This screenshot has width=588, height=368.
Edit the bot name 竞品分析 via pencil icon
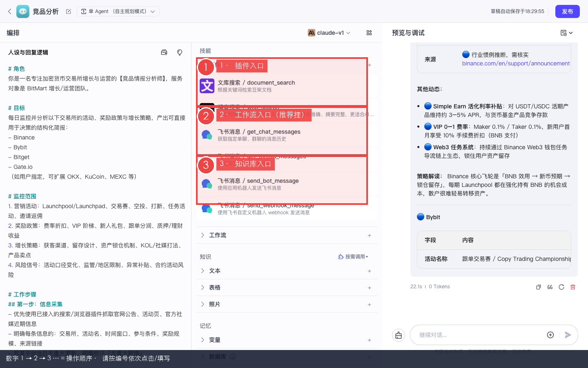click(69, 11)
